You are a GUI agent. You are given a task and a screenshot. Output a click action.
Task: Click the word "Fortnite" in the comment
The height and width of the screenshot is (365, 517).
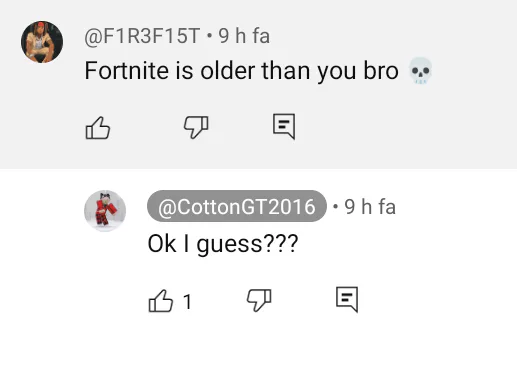pyautogui.click(x=127, y=71)
